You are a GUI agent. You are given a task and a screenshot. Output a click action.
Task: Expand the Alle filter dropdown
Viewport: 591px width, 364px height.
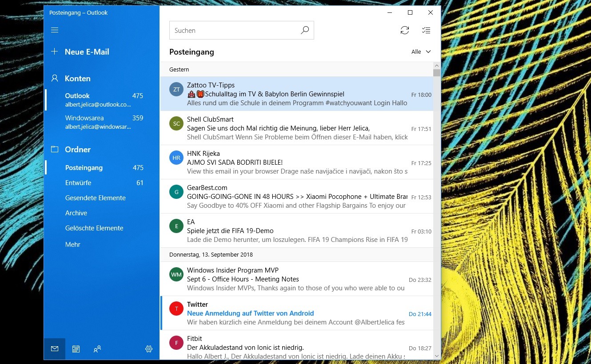coord(421,52)
